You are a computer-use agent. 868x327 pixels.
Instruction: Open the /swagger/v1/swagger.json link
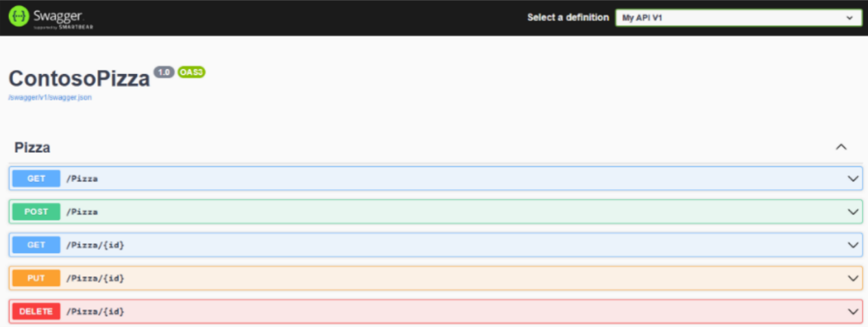(x=50, y=97)
